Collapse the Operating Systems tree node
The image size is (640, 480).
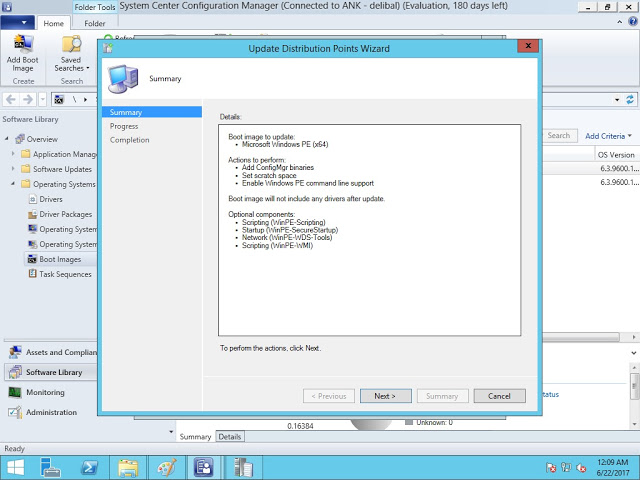[x=13, y=184]
